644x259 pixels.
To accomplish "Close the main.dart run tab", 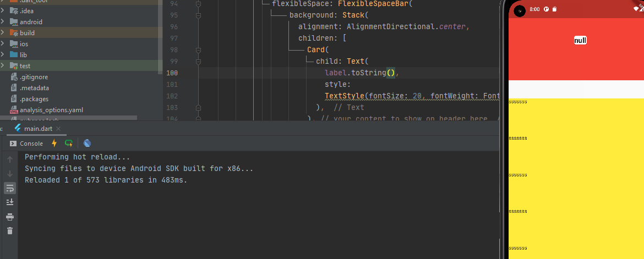I will tap(58, 129).
